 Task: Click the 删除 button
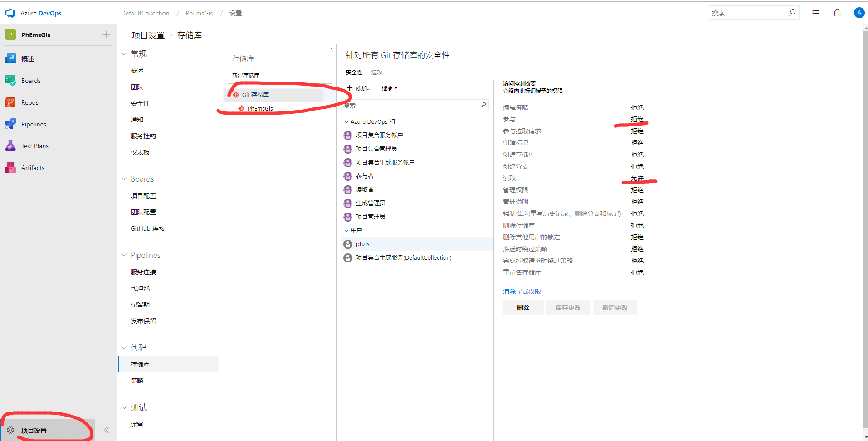[x=523, y=308]
